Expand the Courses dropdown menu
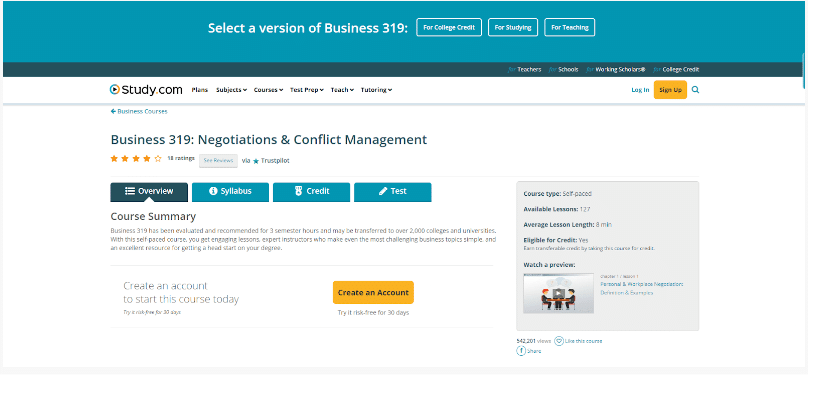 click(x=268, y=90)
